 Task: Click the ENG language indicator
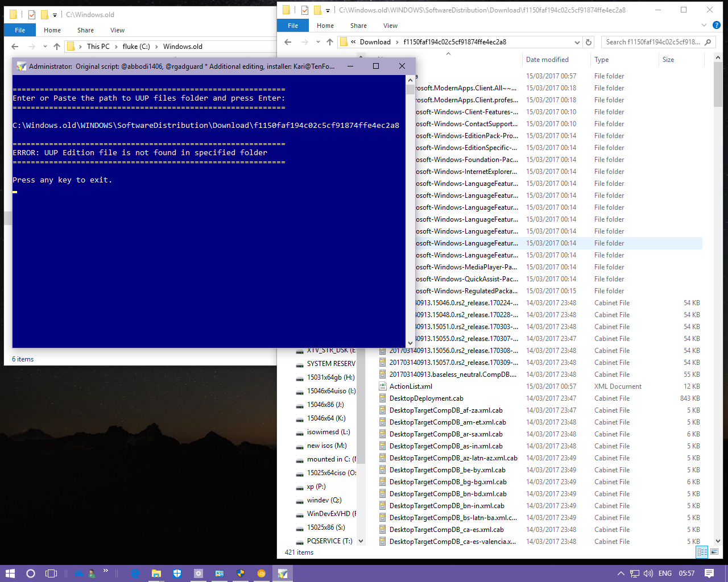pos(665,573)
